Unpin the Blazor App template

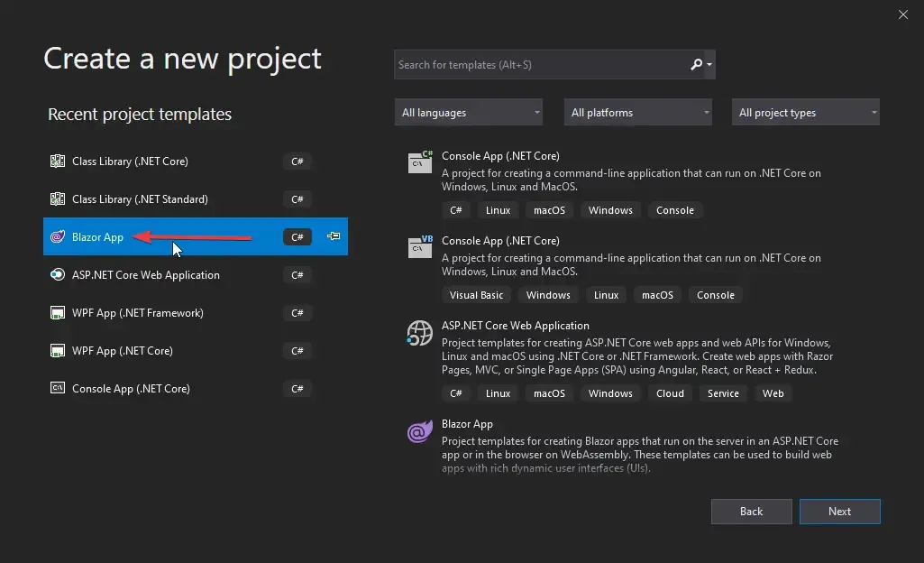(x=333, y=235)
